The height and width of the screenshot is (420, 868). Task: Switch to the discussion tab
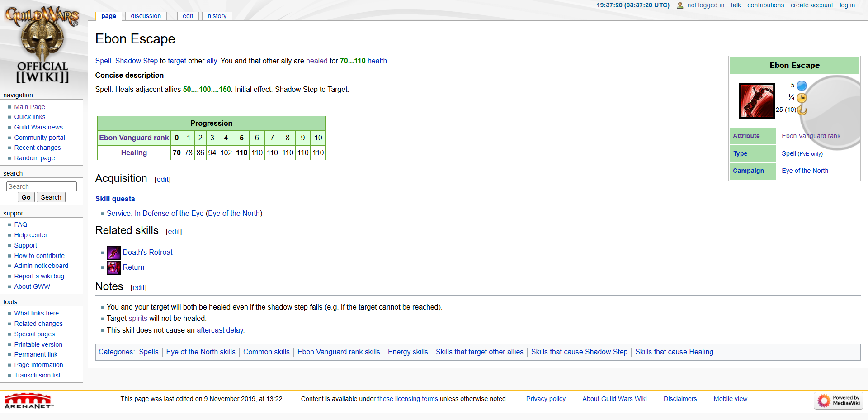coord(146,16)
